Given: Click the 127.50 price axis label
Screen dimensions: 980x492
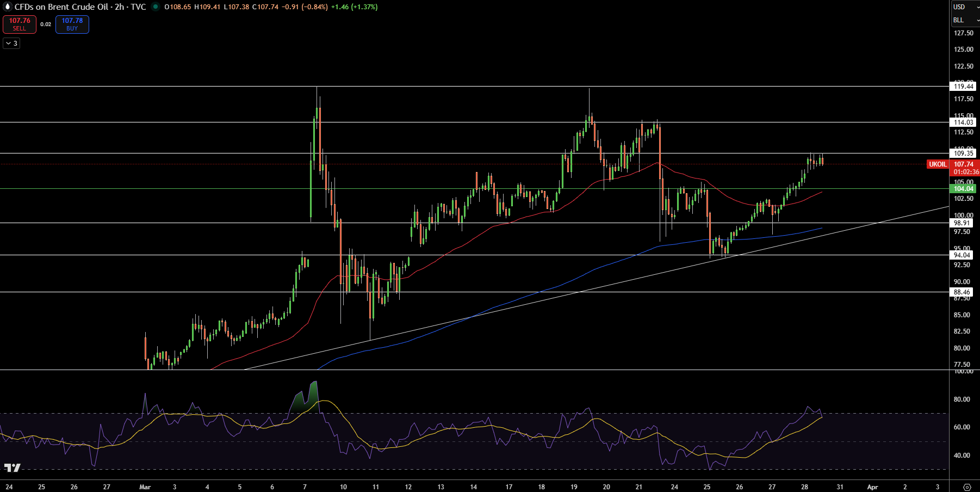Looking at the screenshot, I should point(964,33).
